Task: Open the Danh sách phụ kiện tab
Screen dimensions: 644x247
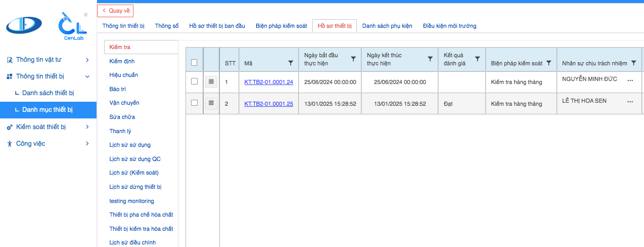Action: [x=387, y=26]
